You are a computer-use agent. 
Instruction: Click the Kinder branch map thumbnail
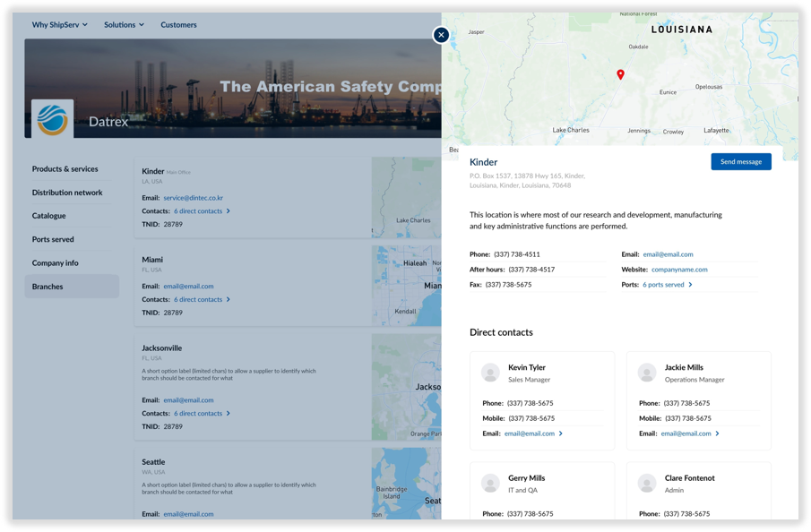pos(407,198)
